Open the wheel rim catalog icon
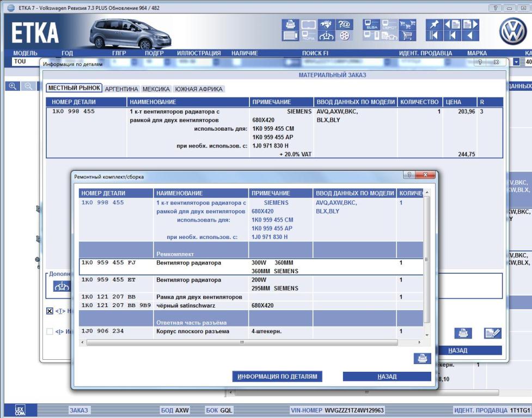Image resolution: width=532 pixels, height=418 pixels. (x=344, y=35)
